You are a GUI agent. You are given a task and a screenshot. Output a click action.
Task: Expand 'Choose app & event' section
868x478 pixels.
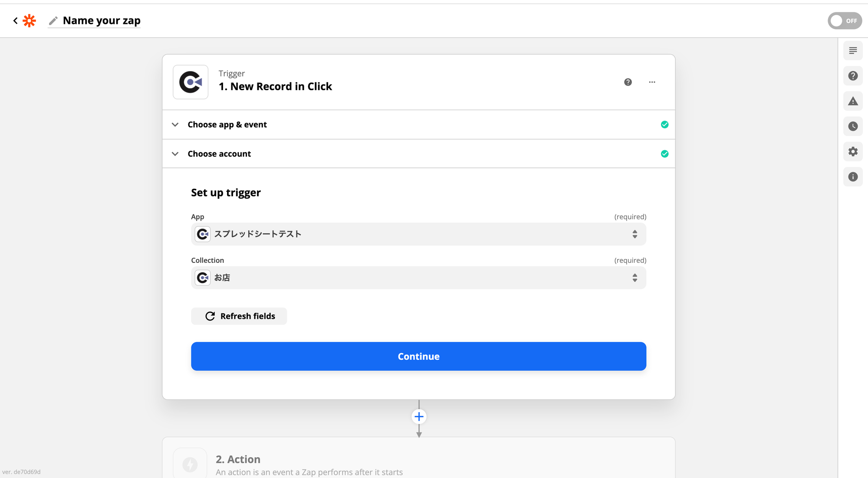pos(418,124)
